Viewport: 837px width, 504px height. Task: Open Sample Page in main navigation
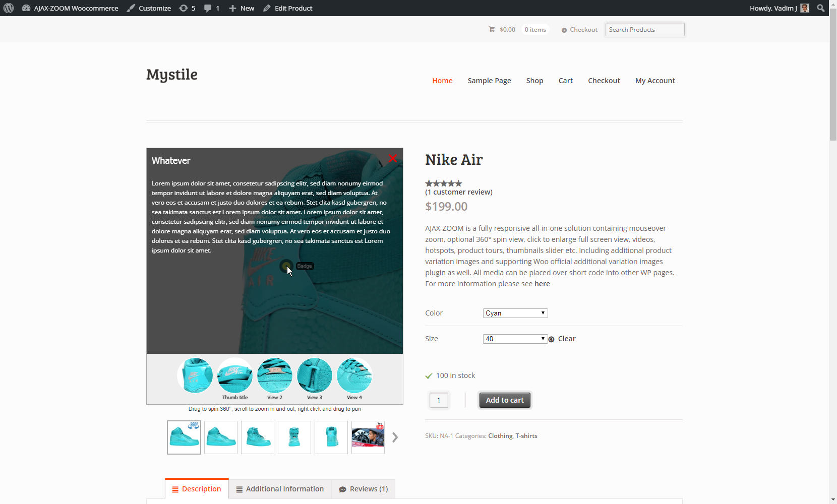(x=489, y=81)
